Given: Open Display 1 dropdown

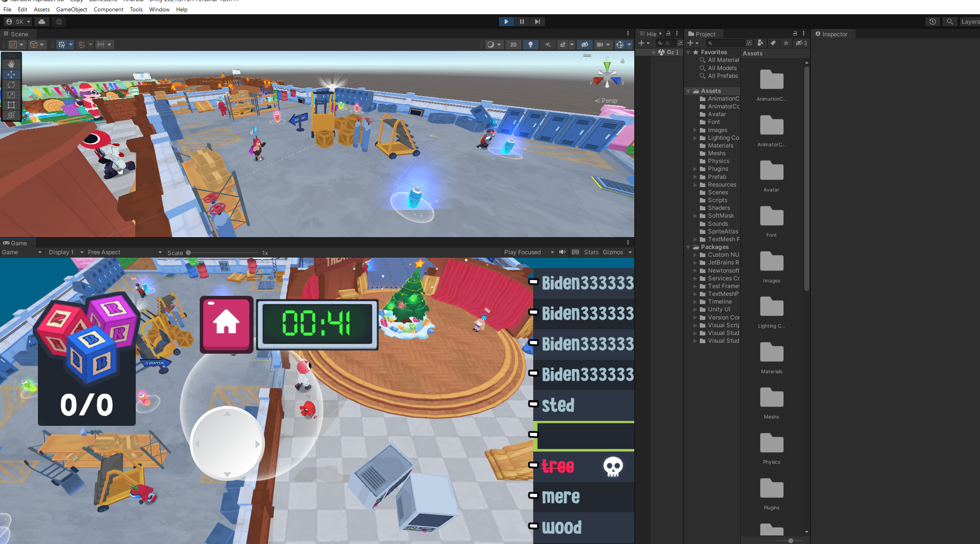Looking at the screenshot, I should coord(66,252).
